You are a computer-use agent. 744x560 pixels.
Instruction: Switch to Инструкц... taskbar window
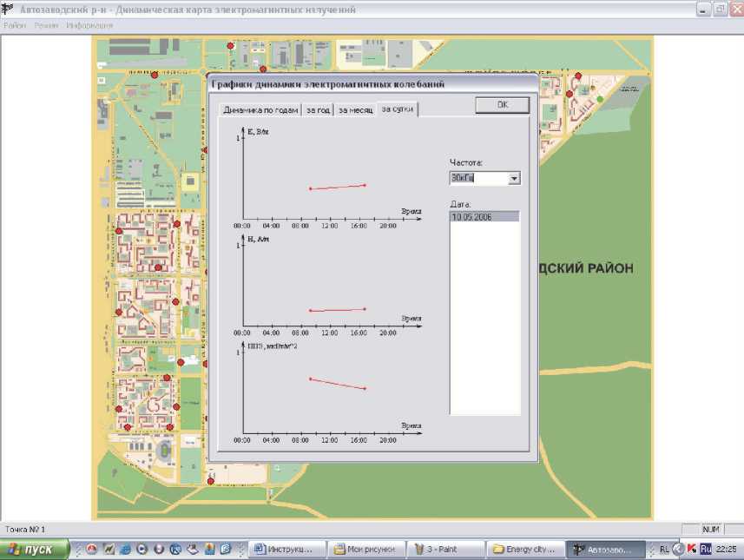click(287, 550)
